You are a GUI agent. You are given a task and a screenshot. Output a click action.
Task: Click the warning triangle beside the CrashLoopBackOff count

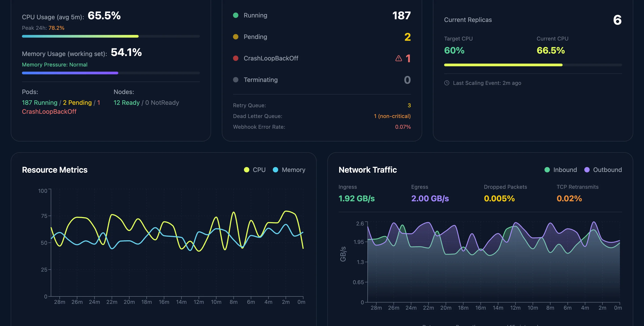coord(398,58)
